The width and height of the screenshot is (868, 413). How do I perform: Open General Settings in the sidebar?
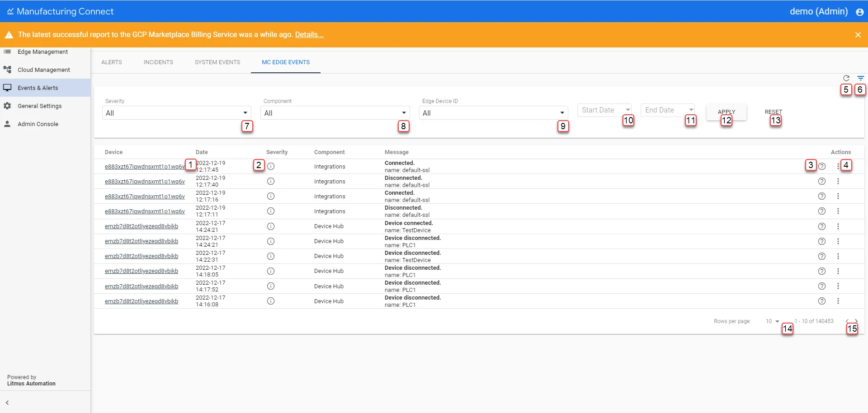pos(45,106)
